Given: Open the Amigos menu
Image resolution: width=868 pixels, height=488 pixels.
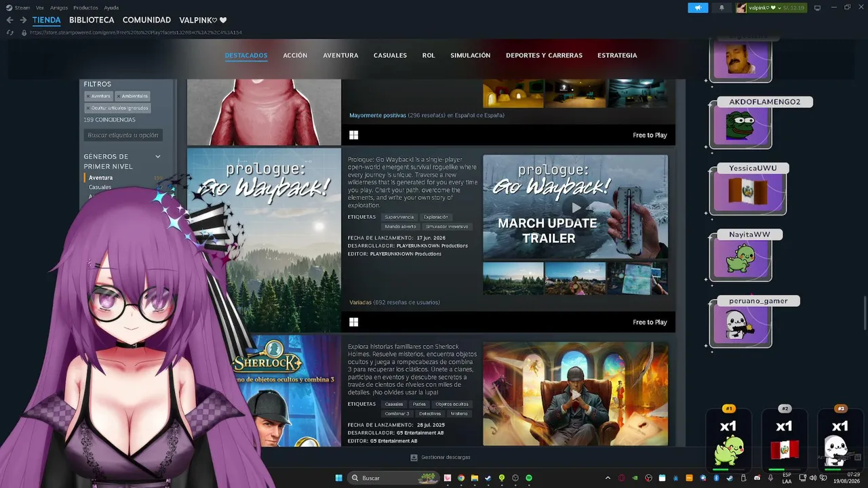Looking at the screenshot, I should (x=59, y=7).
